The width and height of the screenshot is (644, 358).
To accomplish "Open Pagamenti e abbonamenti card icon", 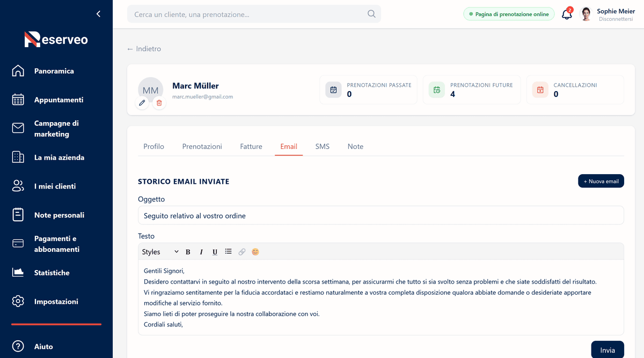I will tap(18, 244).
